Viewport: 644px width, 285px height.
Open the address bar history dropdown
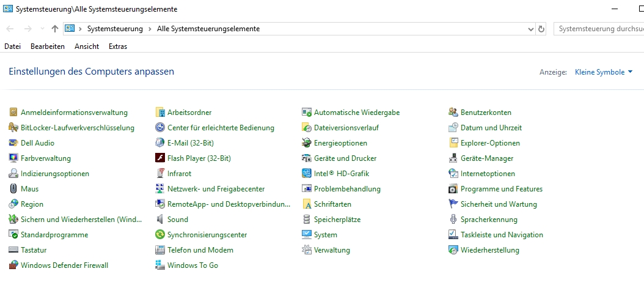[530, 29]
